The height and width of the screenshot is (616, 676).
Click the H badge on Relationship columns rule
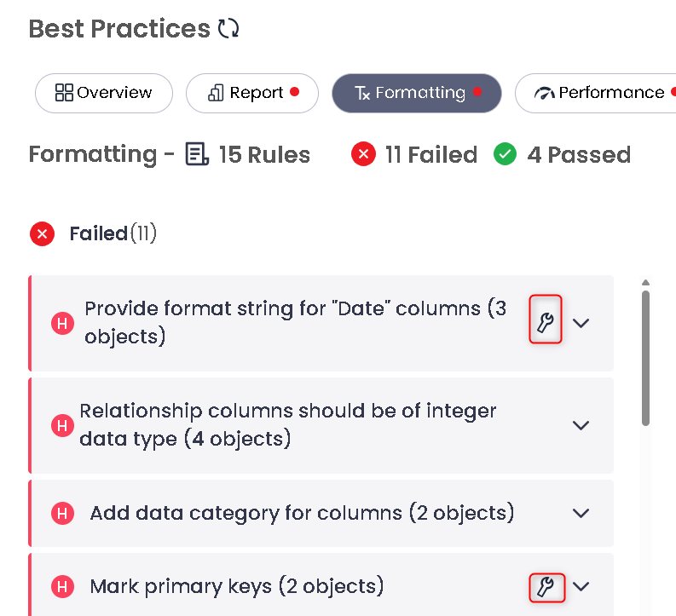click(63, 425)
